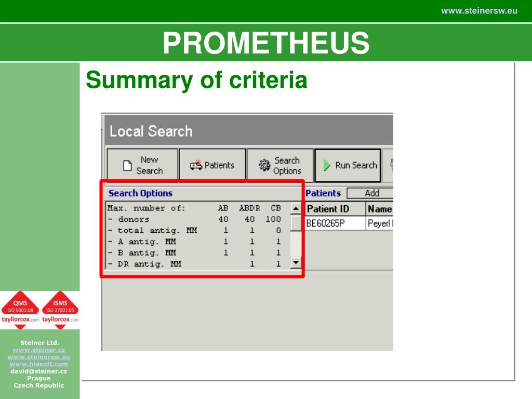Open the www.steiner.cz link
Image resolution: width=532 pixels, height=399 pixels.
39,350
